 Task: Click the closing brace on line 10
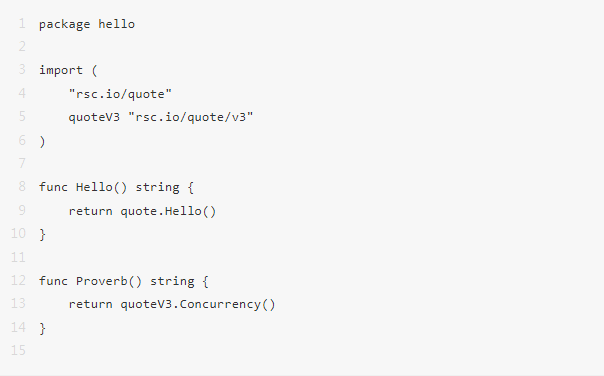pos(42,235)
